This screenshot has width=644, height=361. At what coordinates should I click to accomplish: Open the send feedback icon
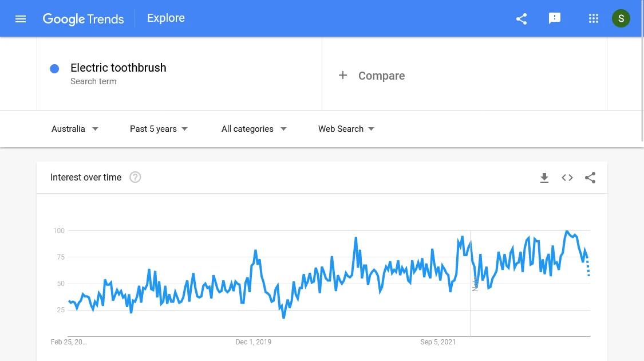pyautogui.click(x=555, y=18)
